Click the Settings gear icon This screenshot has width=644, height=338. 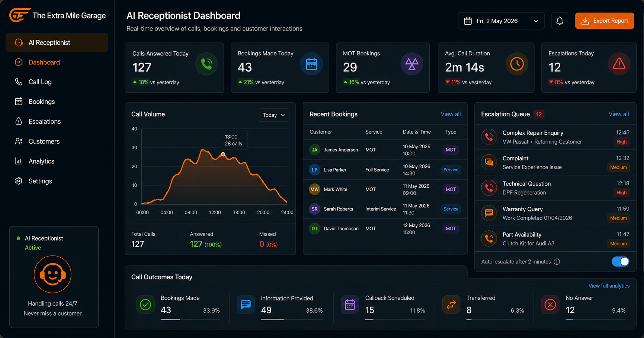tap(19, 181)
